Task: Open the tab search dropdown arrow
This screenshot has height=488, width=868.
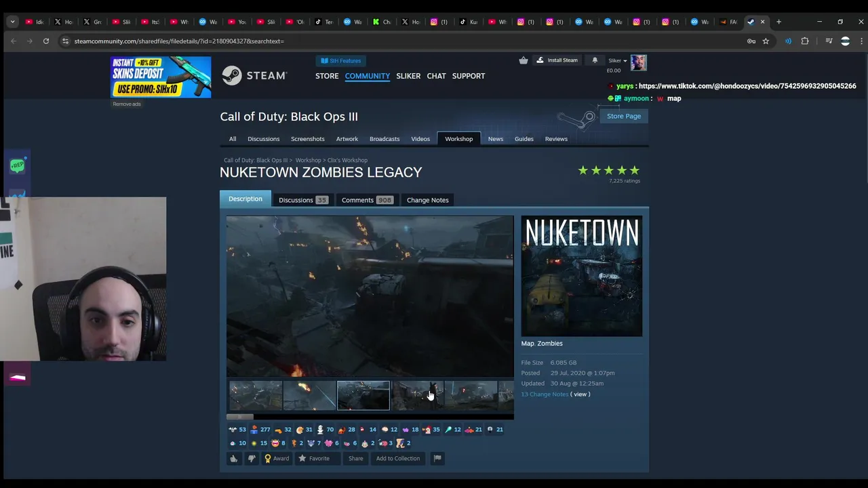Action: (12, 22)
